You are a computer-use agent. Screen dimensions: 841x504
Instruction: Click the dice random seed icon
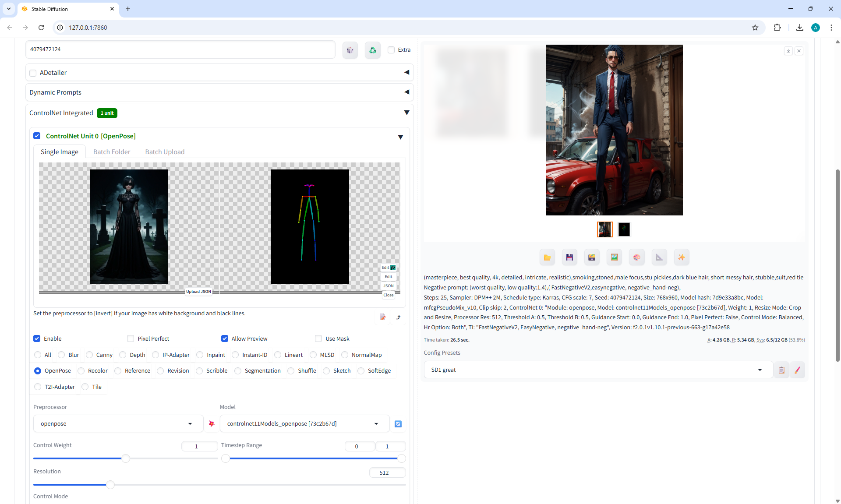pos(350,50)
